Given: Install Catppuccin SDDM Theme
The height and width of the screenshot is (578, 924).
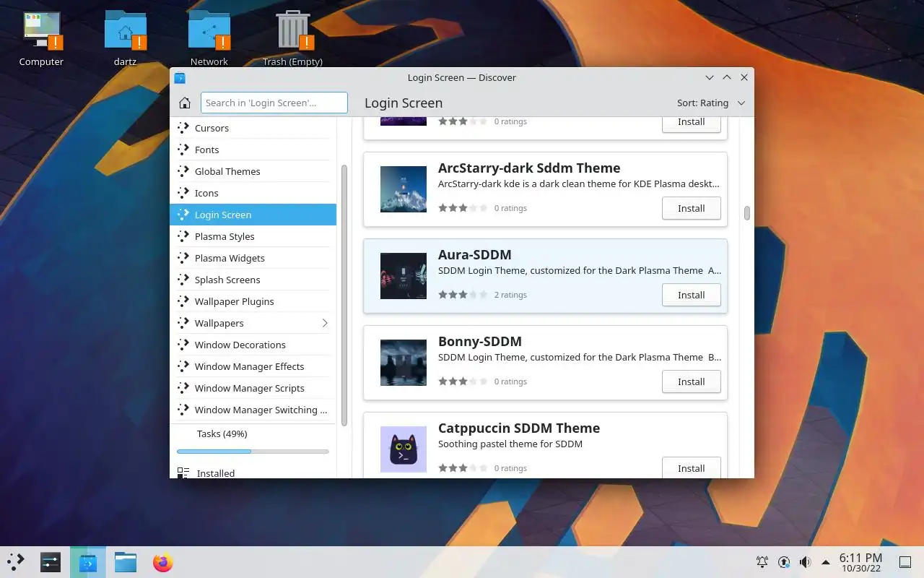Looking at the screenshot, I should 691,467.
